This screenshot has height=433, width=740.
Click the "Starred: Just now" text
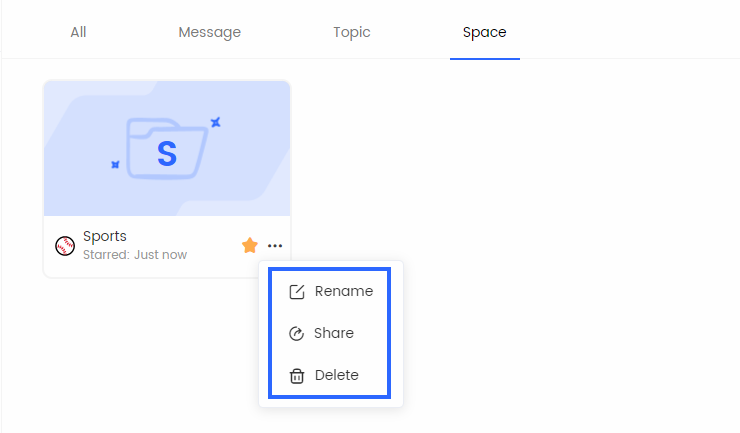pyautogui.click(x=135, y=255)
